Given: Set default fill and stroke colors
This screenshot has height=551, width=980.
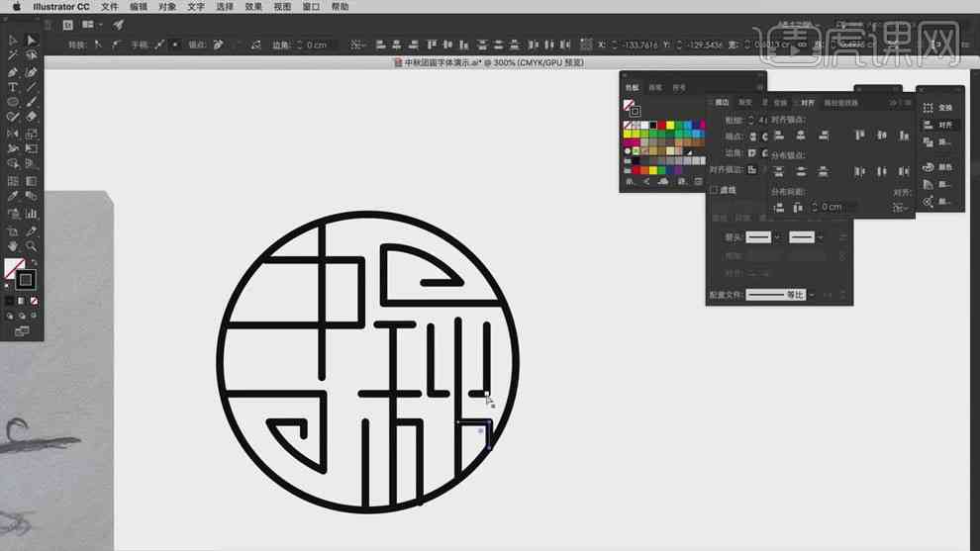Looking at the screenshot, I should pyautogui.click(x=8, y=286).
